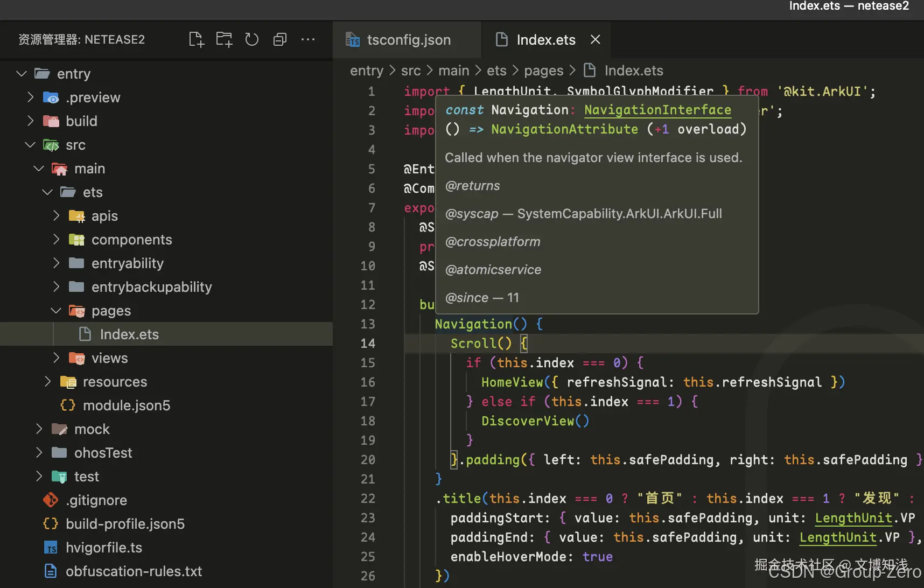The height and width of the screenshot is (588, 924).
Task: Click the test folder icon
Action: click(59, 477)
